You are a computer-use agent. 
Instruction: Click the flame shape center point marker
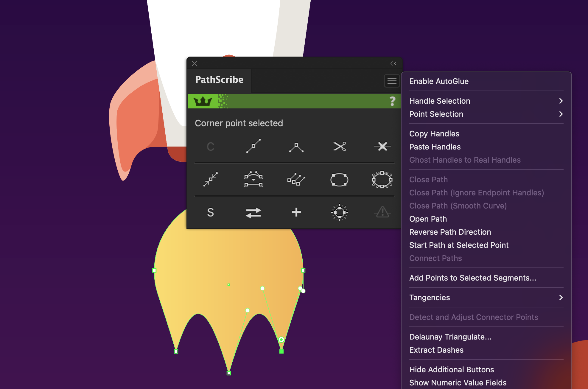[x=229, y=285]
